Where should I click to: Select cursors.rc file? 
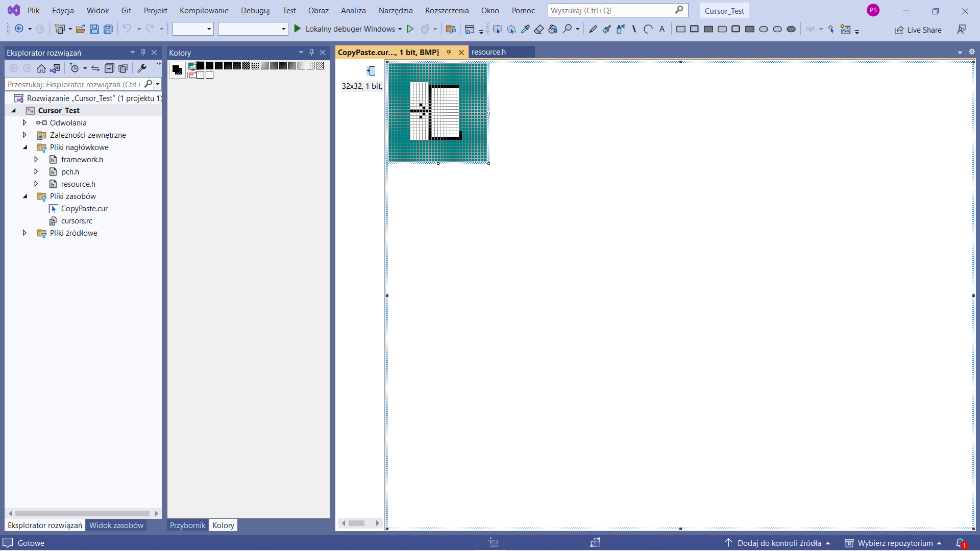[77, 220]
